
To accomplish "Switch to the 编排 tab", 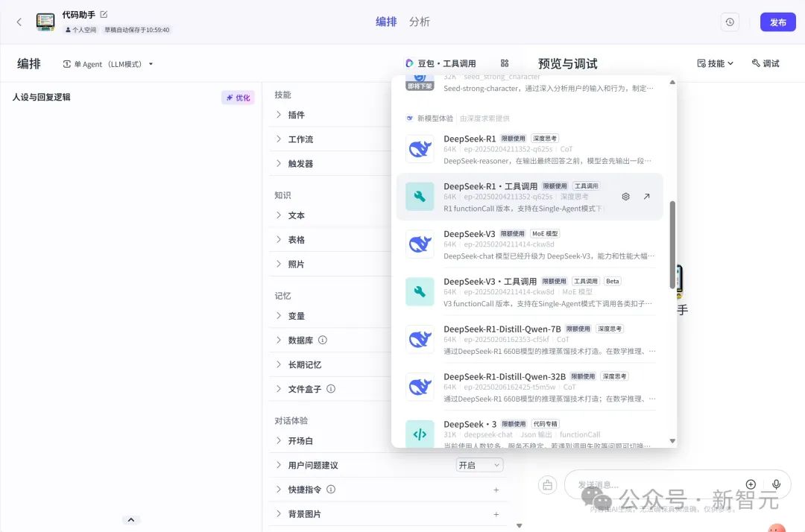I will tap(386, 22).
